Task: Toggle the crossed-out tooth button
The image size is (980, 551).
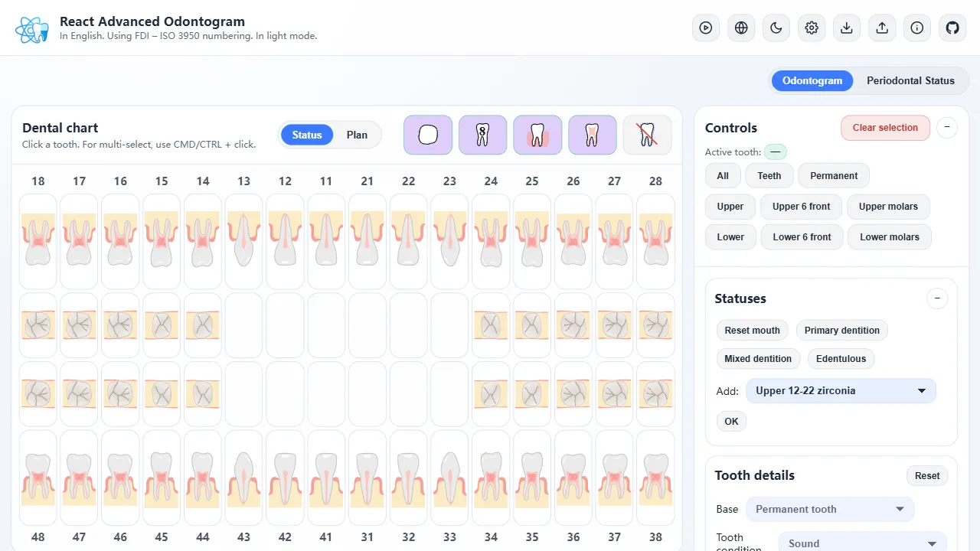Action: [x=647, y=135]
